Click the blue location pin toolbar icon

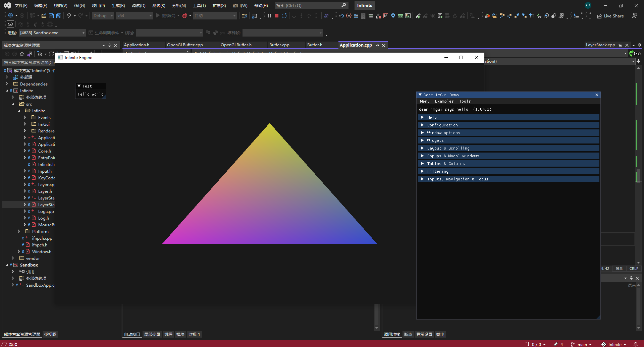tap(393, 16)
